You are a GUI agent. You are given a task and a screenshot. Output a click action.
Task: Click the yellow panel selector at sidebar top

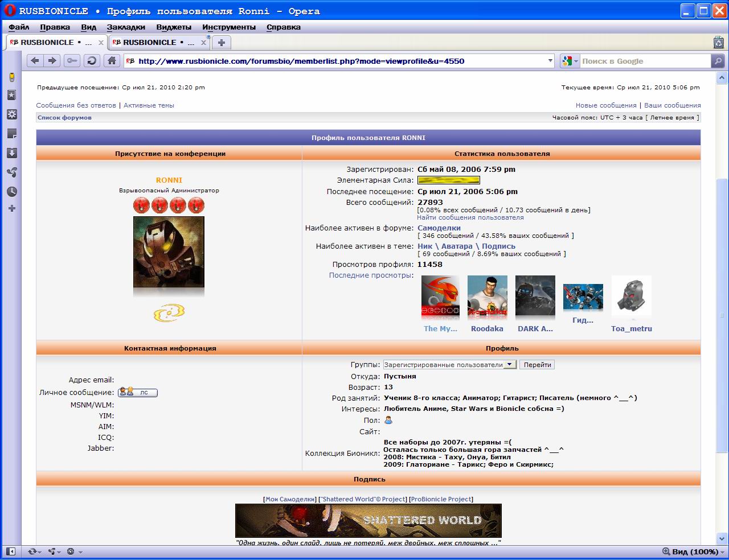point(11,77)
